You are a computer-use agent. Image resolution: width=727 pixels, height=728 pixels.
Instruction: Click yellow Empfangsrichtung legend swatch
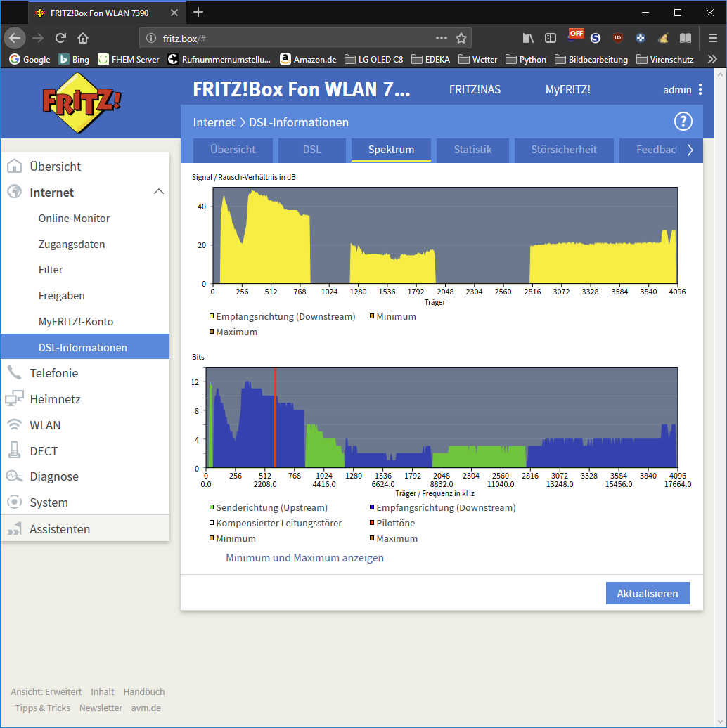pyautogui.click(x=212, y=317)
